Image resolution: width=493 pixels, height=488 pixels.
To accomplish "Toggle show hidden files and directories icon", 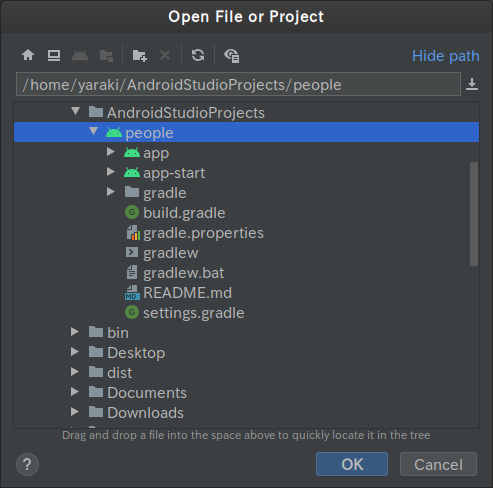I will (x=232, y=55).
